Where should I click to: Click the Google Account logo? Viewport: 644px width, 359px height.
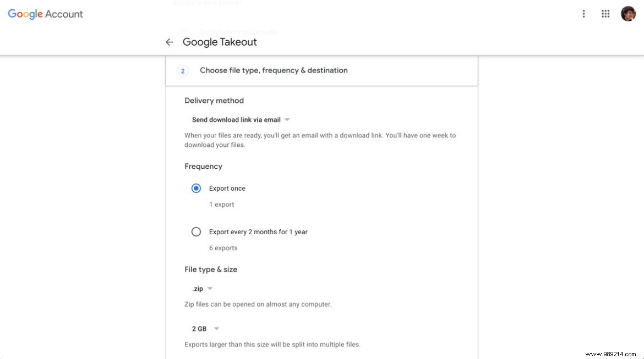tap(24, 14)
